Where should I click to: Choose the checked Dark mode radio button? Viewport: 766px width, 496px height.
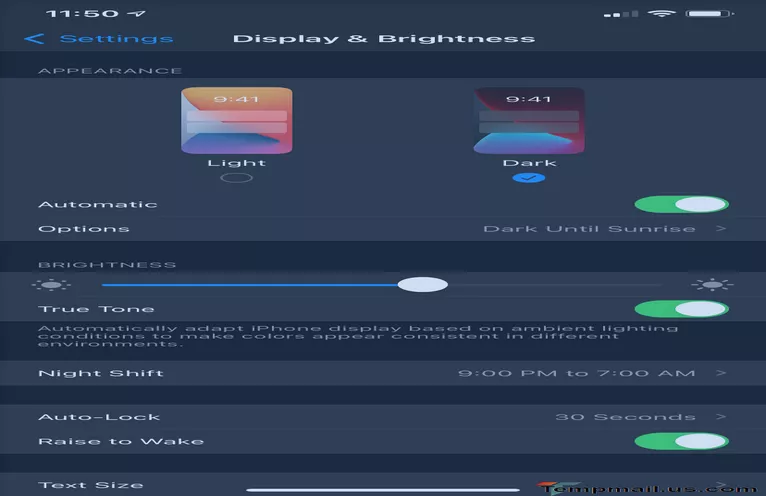click(529, 178)
